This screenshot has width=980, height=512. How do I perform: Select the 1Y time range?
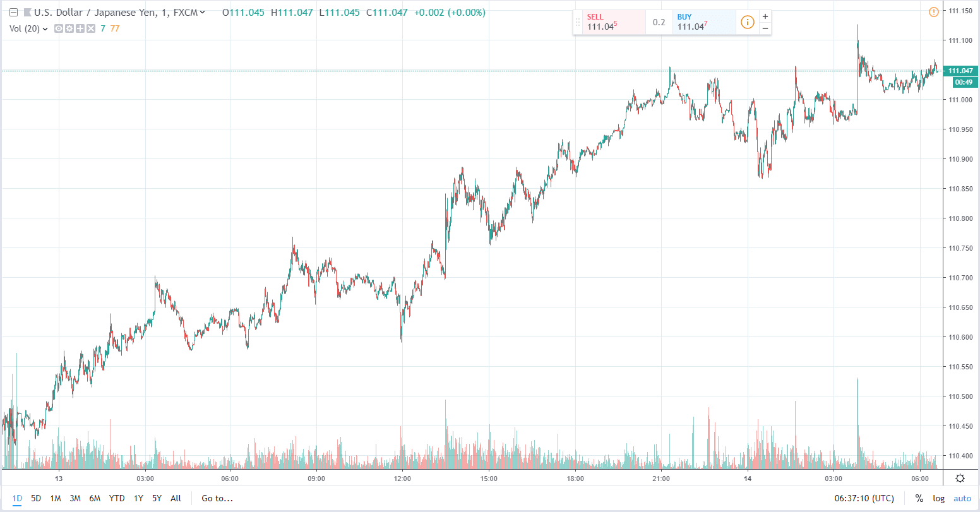pos(138,498)
